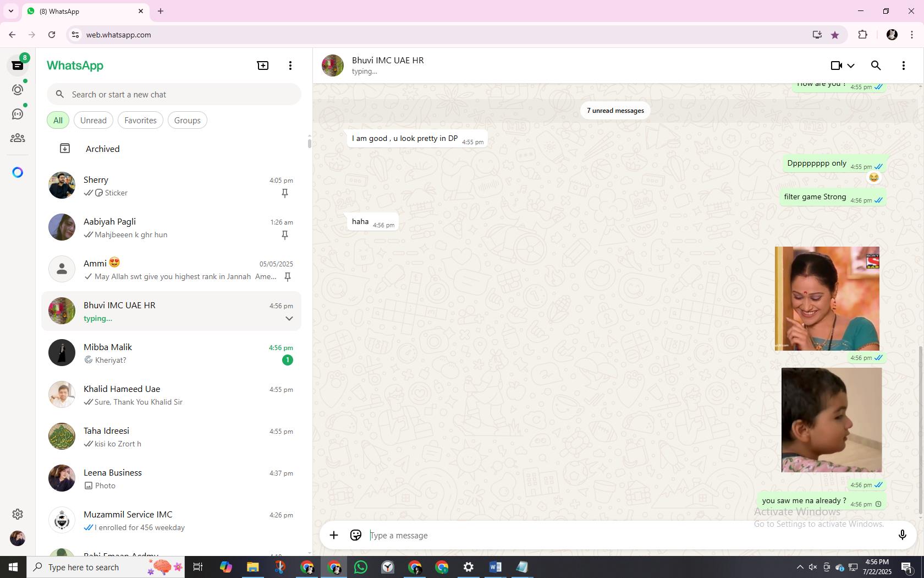The height and width of the screenshot is (578, 924).
Task: Click the Archived box icon
Action: tap(65, 149)
